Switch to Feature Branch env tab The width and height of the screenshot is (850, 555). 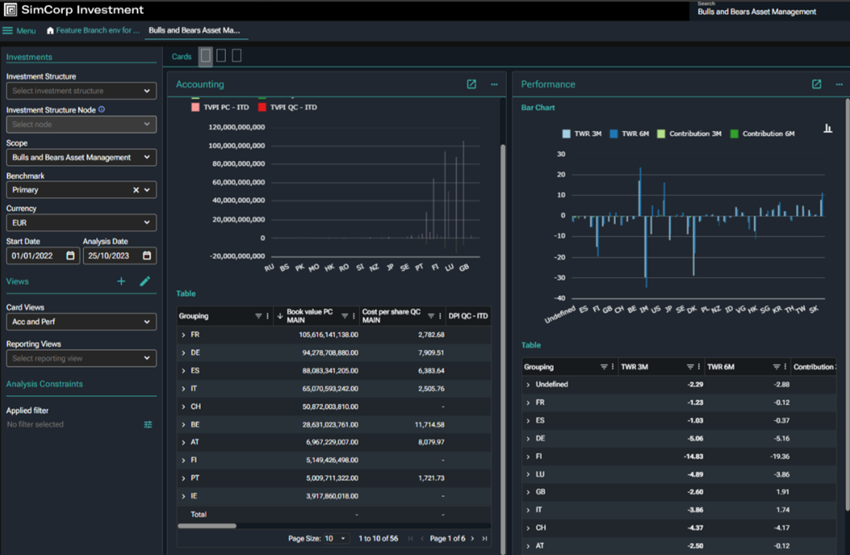point(93,31)
